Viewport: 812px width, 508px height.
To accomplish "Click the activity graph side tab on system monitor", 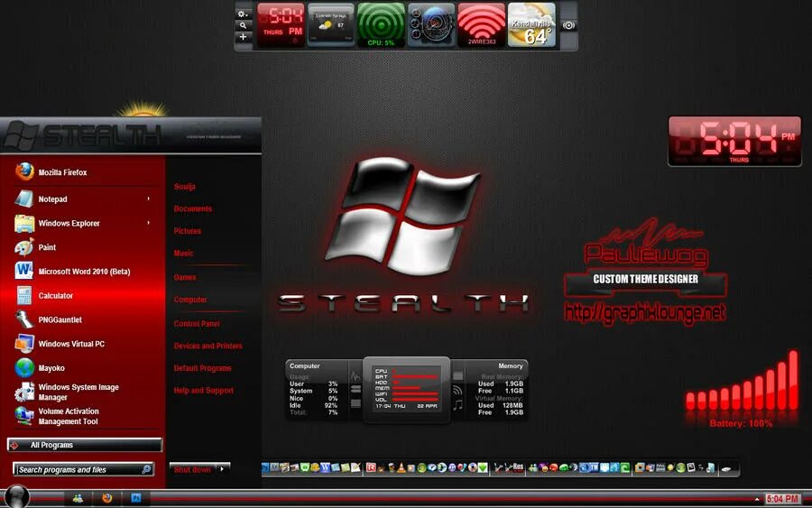I will coord(355,376).
